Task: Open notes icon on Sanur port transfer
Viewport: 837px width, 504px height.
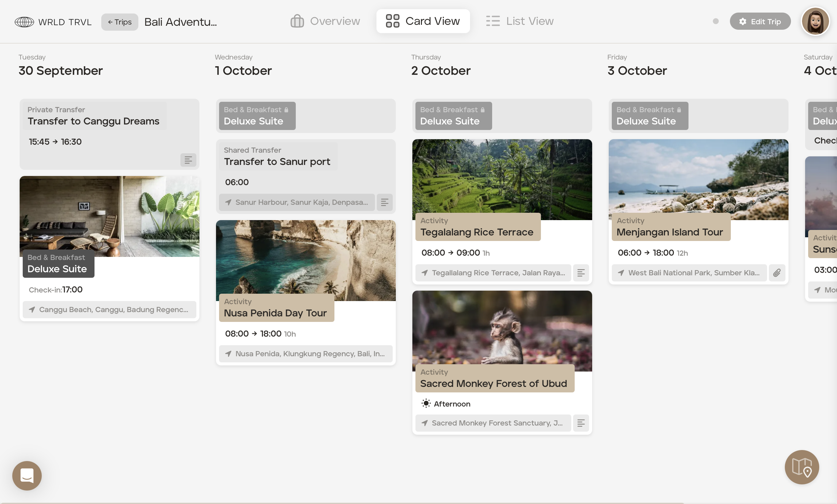Action: pos(384,202)
